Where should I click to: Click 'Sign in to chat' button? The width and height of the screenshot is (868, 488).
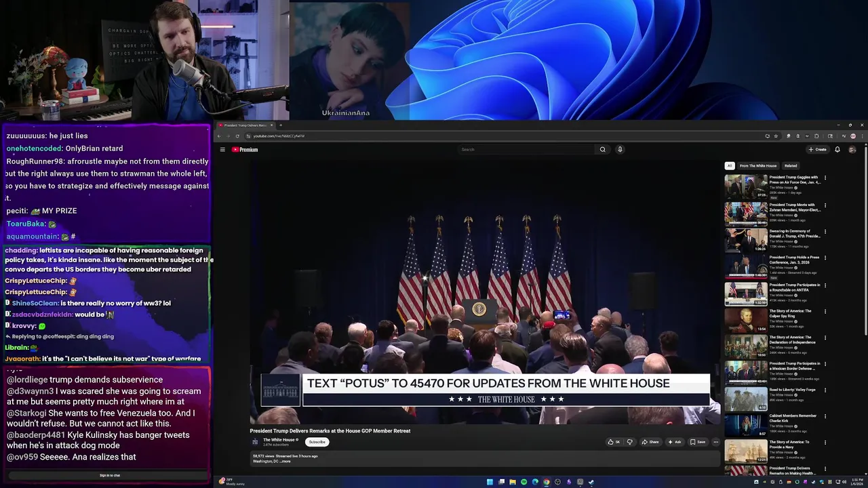point(110,476)
